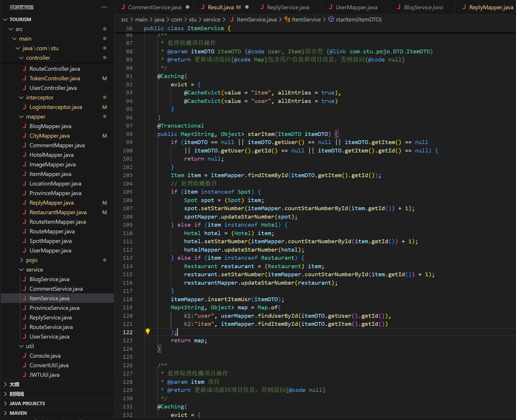Image resolution: width=516 pixels, height=420 pixels.
Task: Click the Java icon beside JWTUtil.java
Action: pos(25,375)
